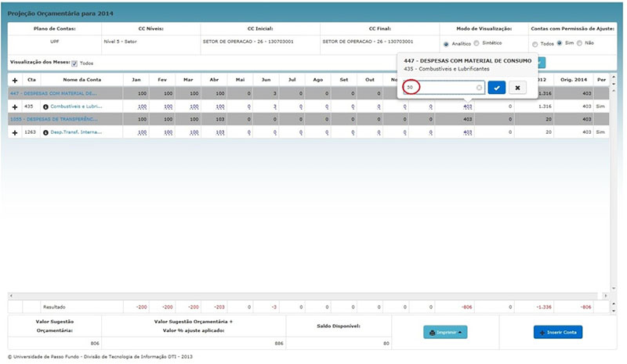Click value '1.316' in row 435
This screenshot has height=364, width=627.
[545, 106]
